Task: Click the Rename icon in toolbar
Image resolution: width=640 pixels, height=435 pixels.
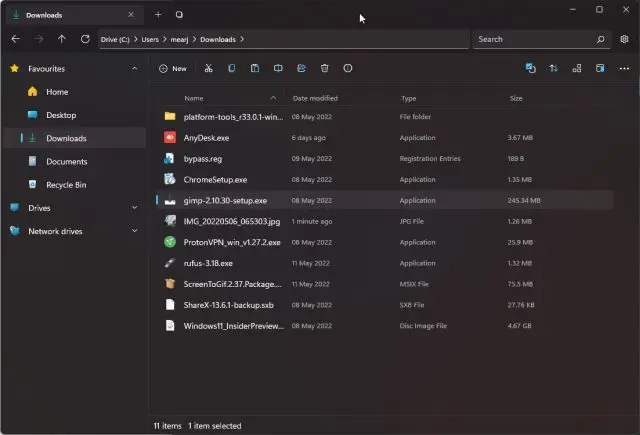Action: point(278,69)
